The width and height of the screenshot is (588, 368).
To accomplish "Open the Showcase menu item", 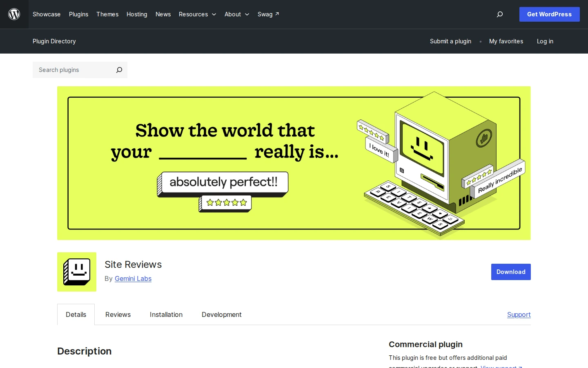I will (x=47, y=14).
